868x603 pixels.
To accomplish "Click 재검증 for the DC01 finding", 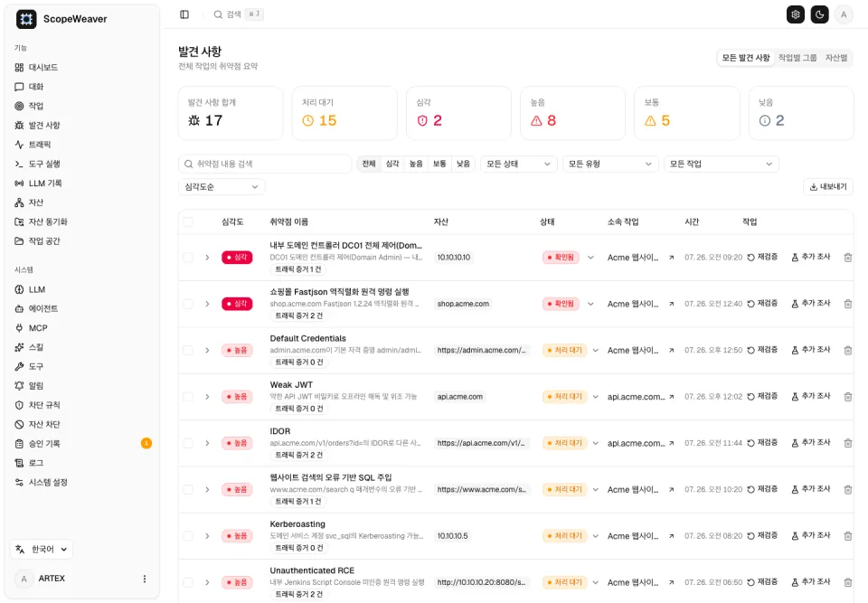I will [x=762, y=257].
